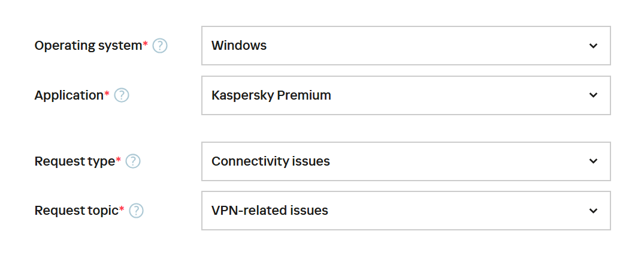Click the "Request topic" label text
Screen dimensions: 644x267
point(76,211)
